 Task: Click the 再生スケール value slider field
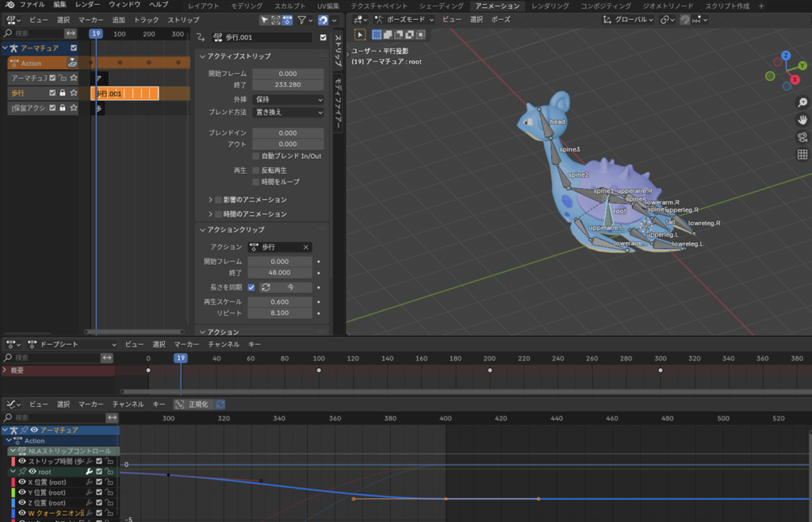coord(279,302)
